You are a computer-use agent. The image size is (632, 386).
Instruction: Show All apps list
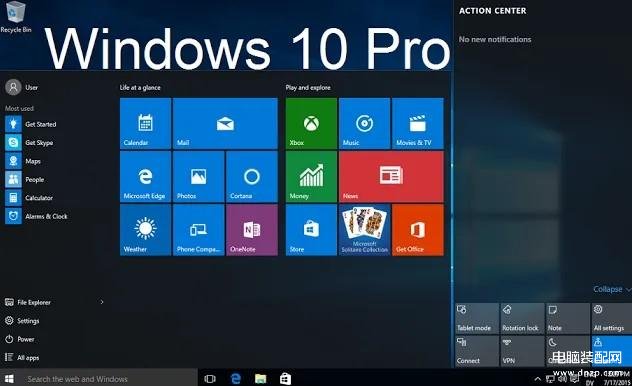(22, 357)
